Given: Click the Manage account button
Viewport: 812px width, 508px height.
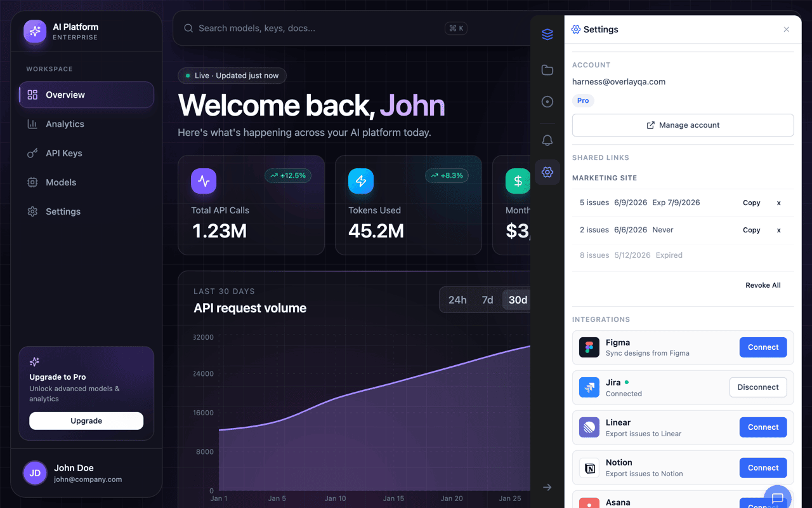Looking at the screenshot, I should [x=683, y=125].
